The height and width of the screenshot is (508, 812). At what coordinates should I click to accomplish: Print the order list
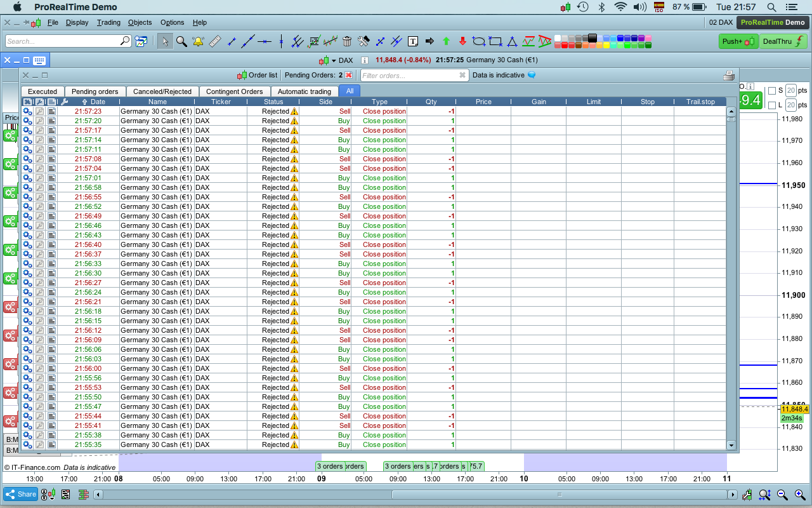[729, 75]
